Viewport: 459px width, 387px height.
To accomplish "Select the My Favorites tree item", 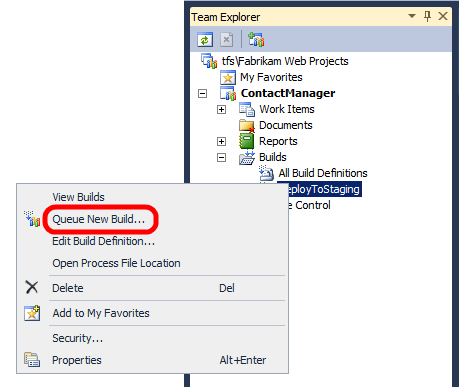I will [x=271, y=77].
